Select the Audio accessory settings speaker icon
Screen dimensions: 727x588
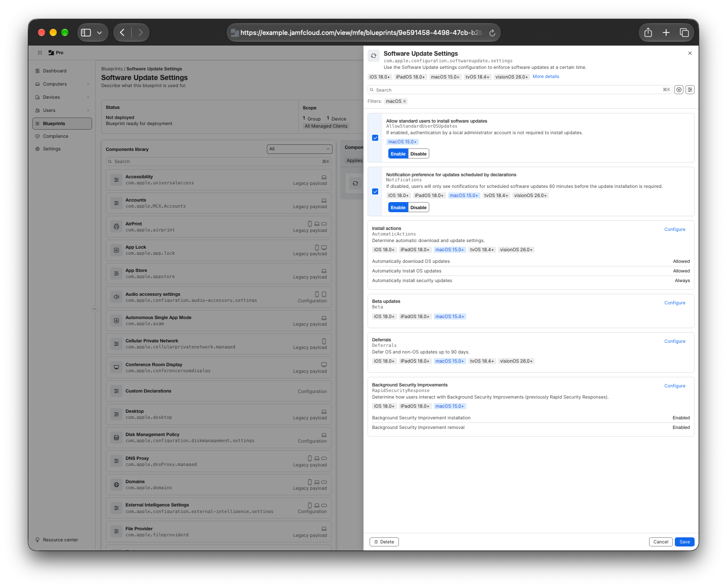(116, 297)
